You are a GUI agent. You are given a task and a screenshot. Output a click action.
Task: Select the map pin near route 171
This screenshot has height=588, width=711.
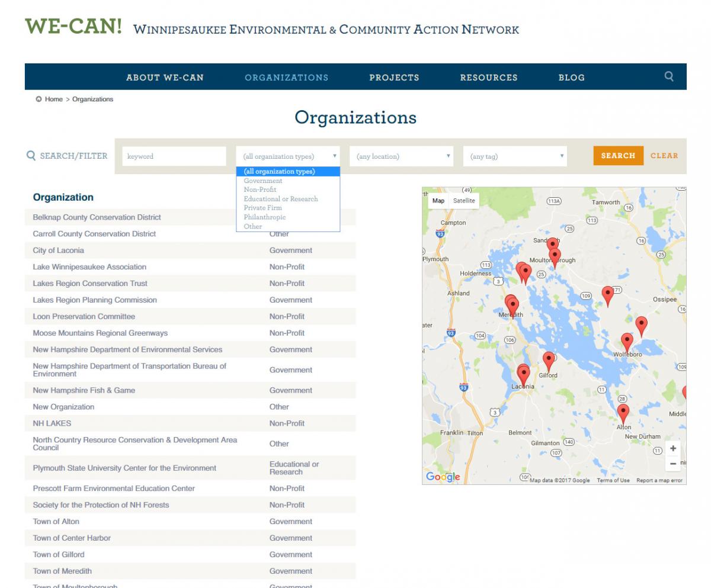[607, 295]
